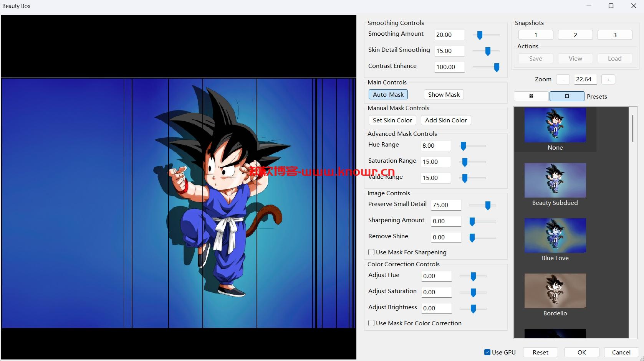Toggle Use Mask For Sharpening checkbox
Screen dimensions: 644x361
(371, 252)
